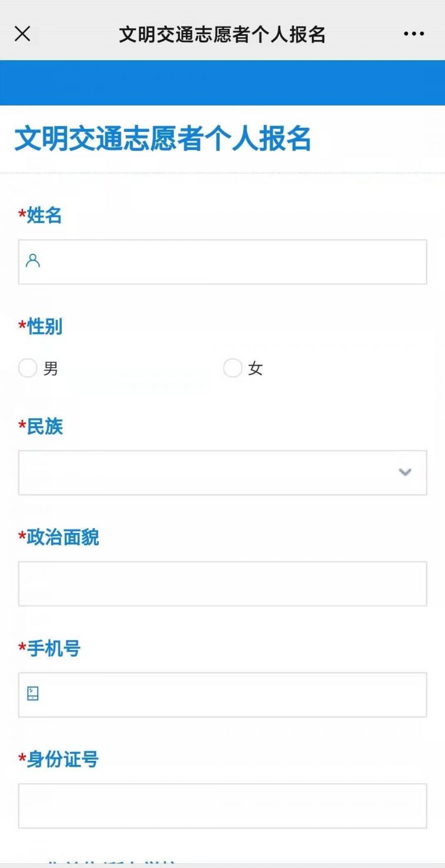Click the page title in the top bar

click(222, 34)
